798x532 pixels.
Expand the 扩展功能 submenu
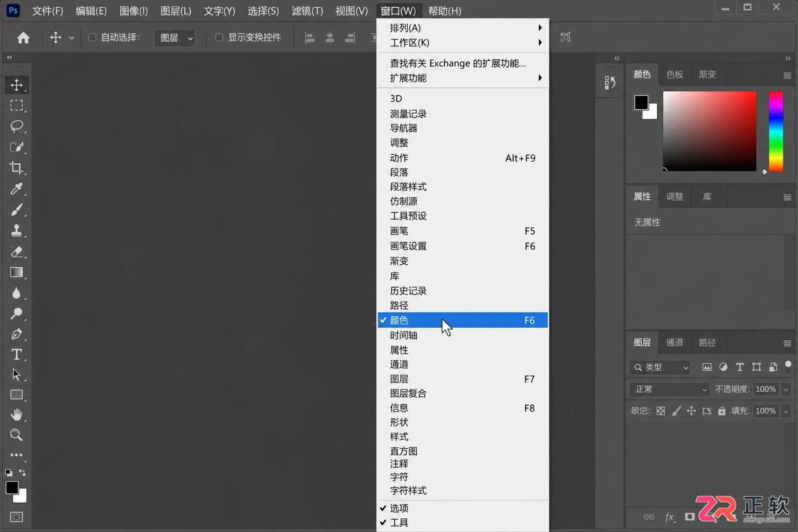click(x=463, y=78)
